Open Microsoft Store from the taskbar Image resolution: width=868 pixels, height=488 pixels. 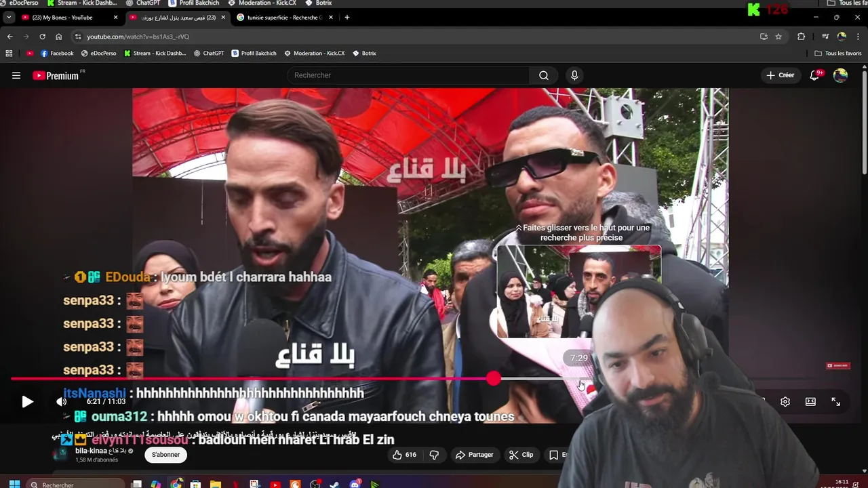pos(195,484)
